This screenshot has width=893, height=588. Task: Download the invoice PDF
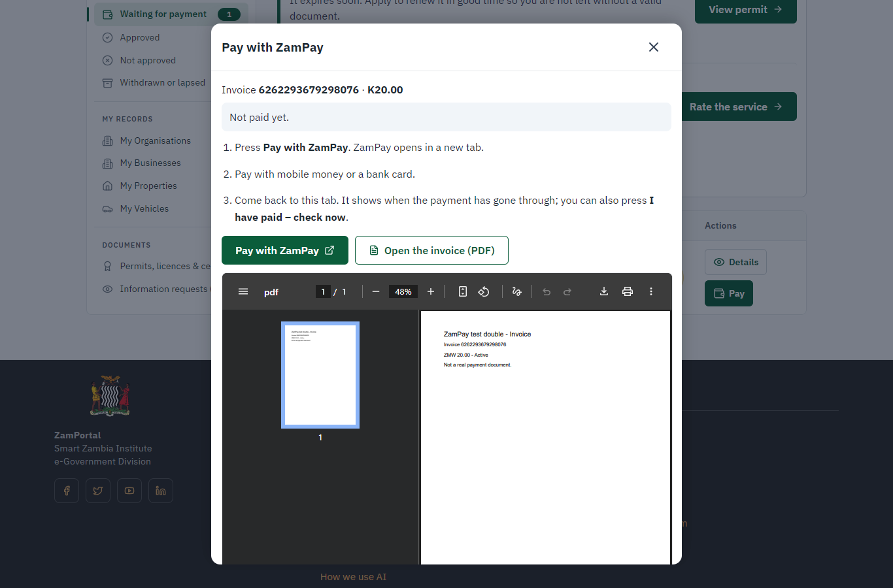(x=604, y=291)
